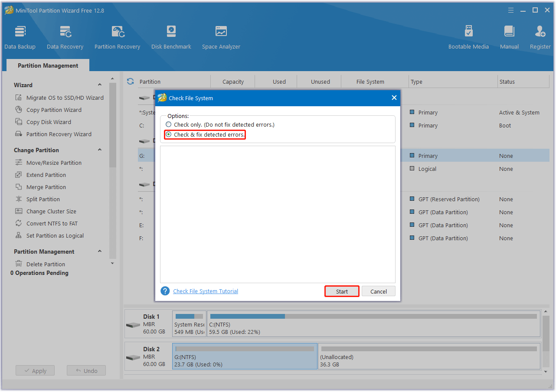556x392 pixels.
Task: Select the G: NTFS partition on Disk 2
Action: coord(244,356)
